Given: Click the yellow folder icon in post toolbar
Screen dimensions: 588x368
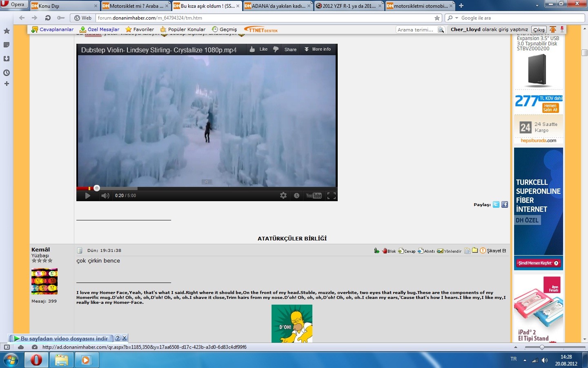Looking at the screenshot, I should coord(475,250).
